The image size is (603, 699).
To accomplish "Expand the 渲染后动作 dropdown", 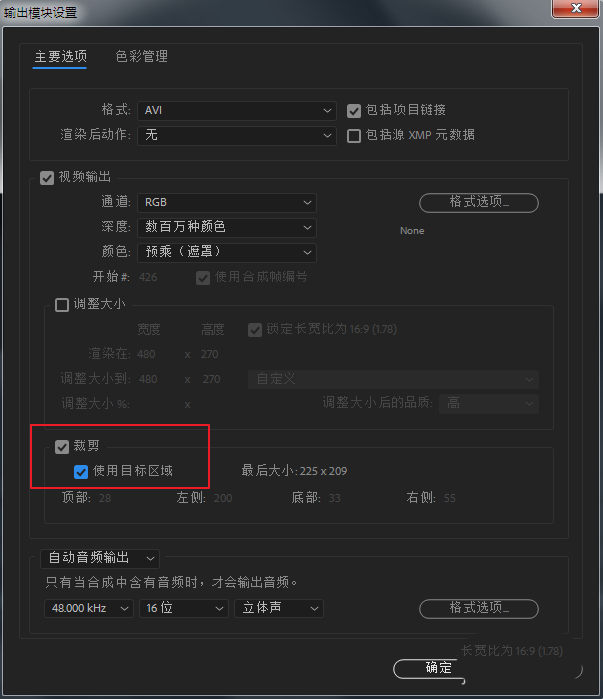I will (237, 135).
